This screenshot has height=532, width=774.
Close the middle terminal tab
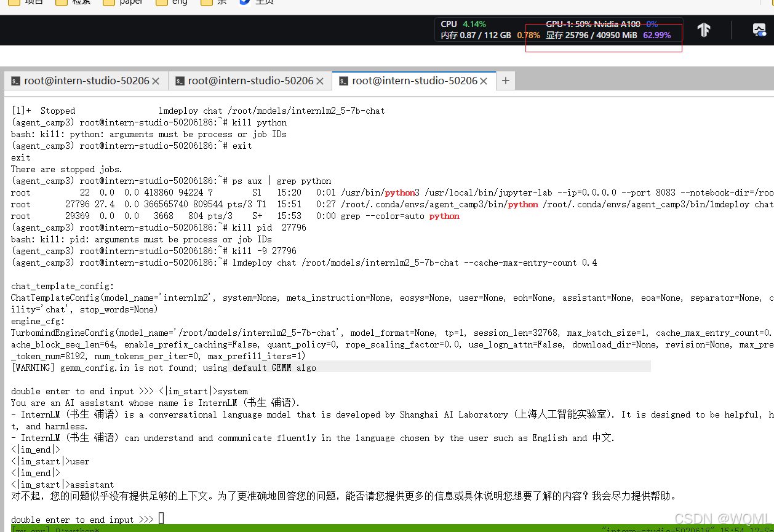[x=319, y=81]
